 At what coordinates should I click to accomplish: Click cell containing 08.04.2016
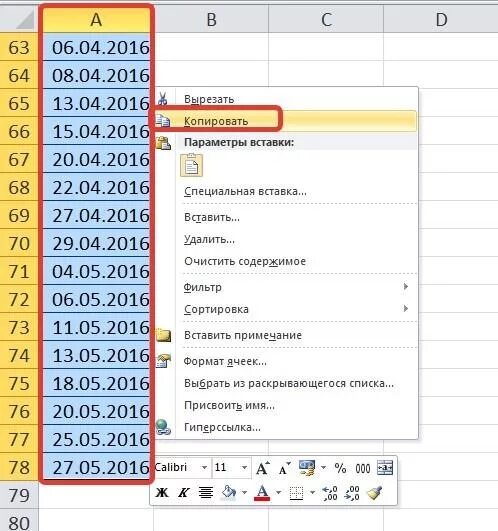coord(96,75)
